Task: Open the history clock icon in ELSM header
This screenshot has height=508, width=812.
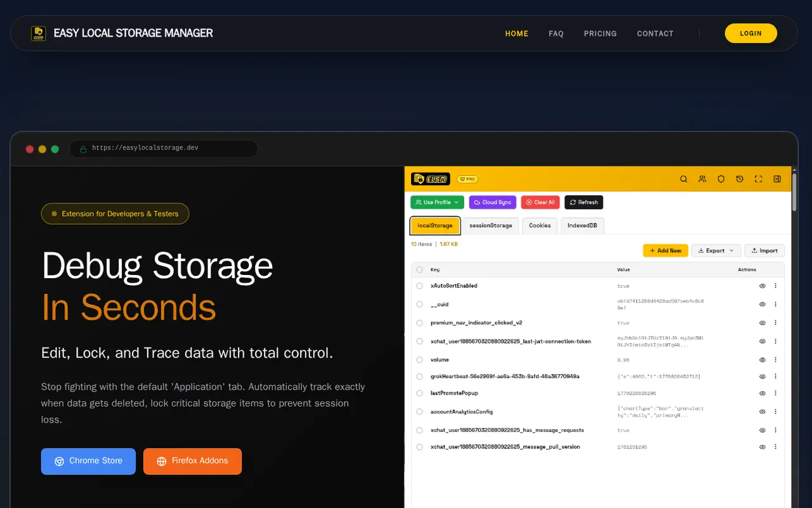Action: (x=740, y=179)
